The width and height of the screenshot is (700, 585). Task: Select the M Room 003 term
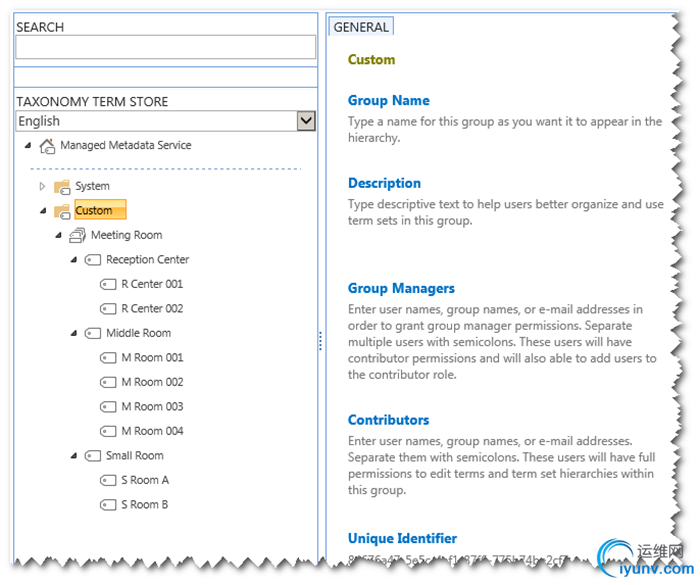(x=152, y=407)
